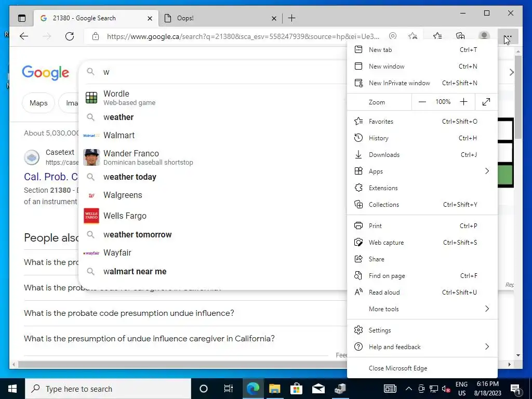Open Windows Start menu

pos(12,389)
